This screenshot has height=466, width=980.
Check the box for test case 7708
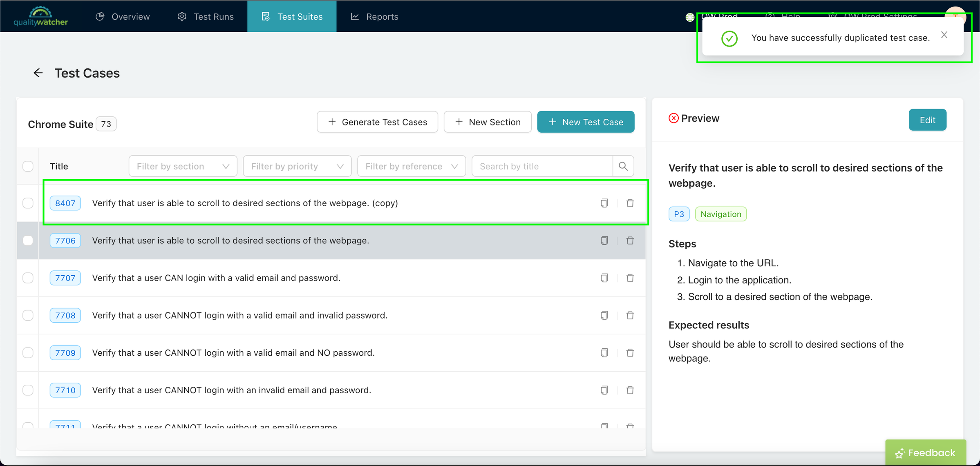(x=28, y=315)
